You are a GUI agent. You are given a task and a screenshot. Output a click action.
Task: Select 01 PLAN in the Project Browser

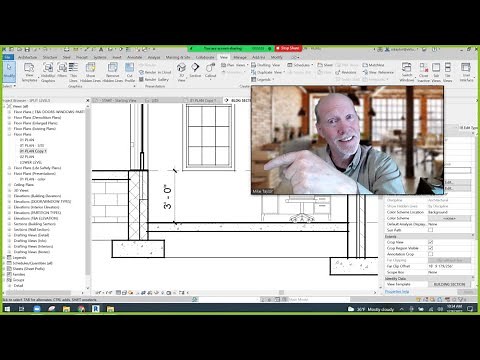pyautogui.click(x=27, y=140)
